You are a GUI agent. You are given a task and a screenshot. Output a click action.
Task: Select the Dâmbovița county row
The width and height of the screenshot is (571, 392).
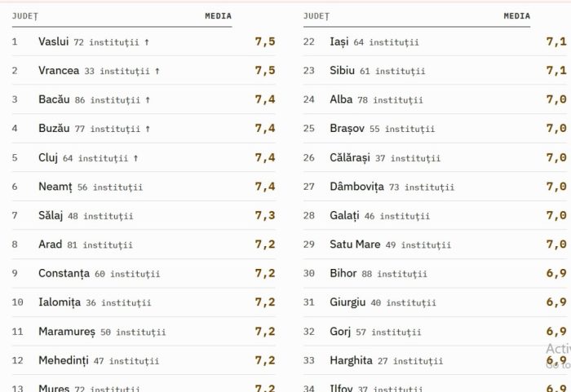tap(435, 187)
